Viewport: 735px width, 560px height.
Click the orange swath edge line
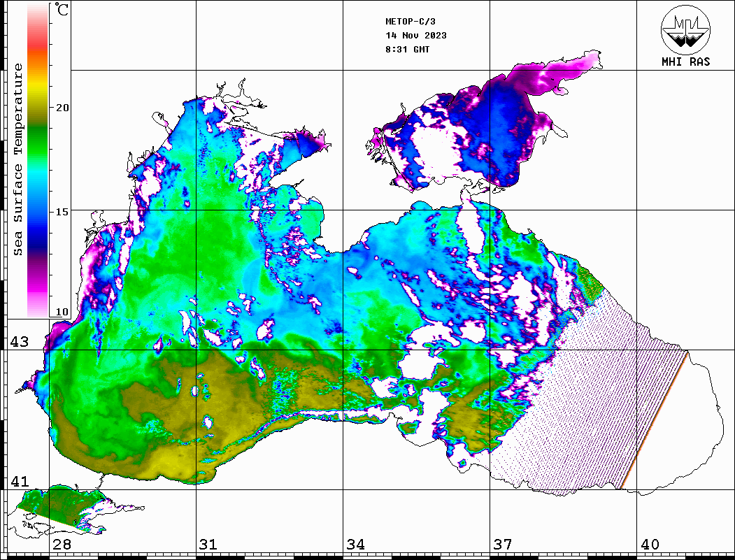(655, 420)
